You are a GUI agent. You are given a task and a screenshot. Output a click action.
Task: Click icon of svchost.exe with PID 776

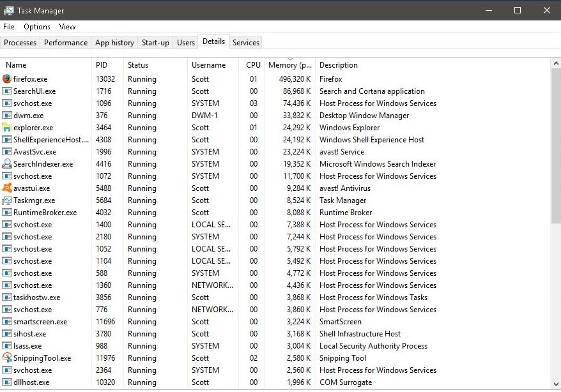point(7,309)
